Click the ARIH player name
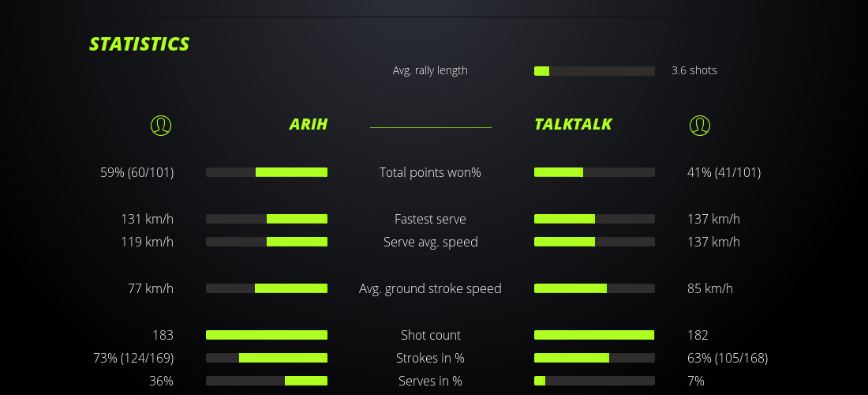Screen dimensions: 868x395 [308, 124]
